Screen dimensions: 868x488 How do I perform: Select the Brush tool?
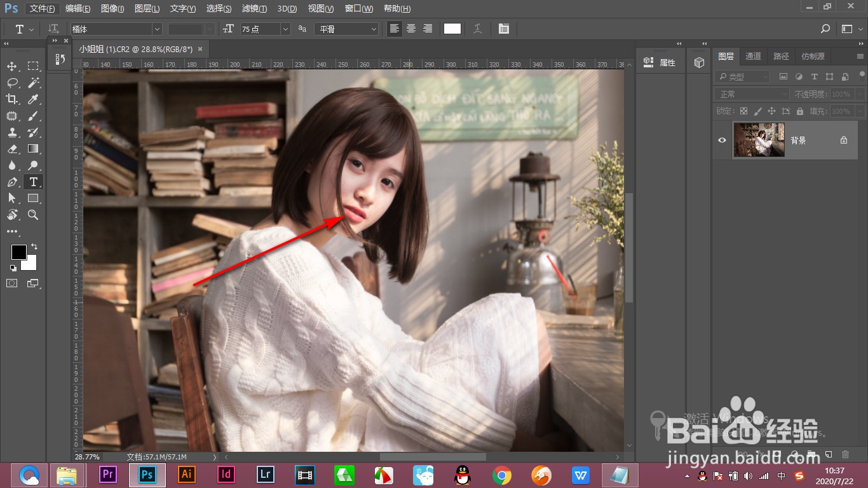(x=33, y=116)
